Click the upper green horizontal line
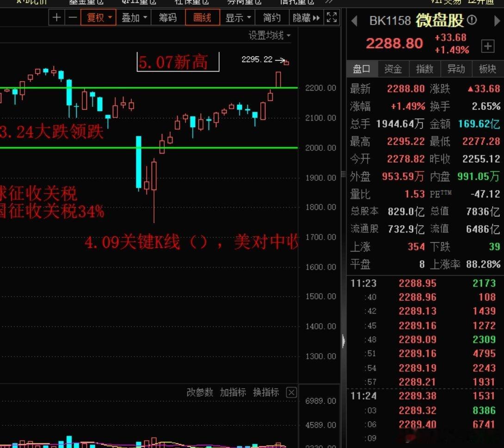 149,87
